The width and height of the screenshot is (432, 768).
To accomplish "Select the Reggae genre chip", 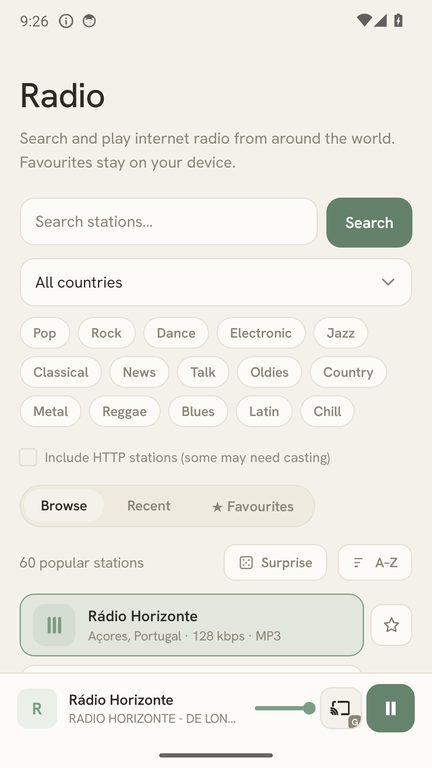I will pos(124,411).
